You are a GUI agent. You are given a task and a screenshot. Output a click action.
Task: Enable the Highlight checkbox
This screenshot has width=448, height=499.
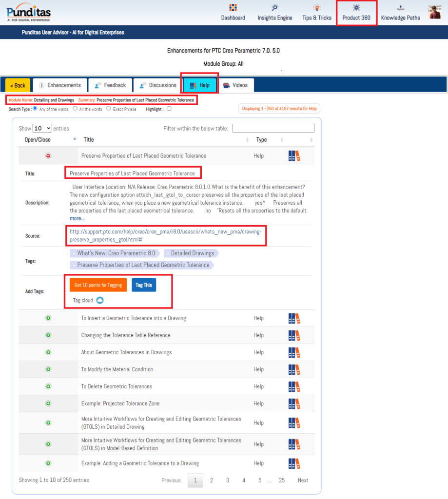169,109
